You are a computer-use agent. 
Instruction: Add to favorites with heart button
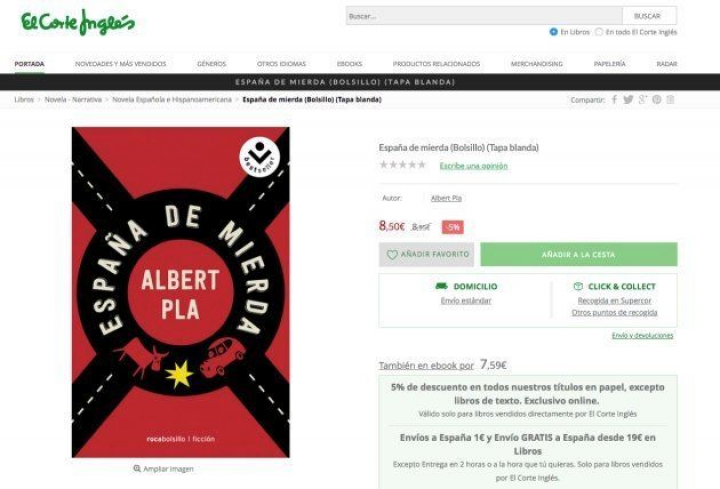tap(427, 254)
